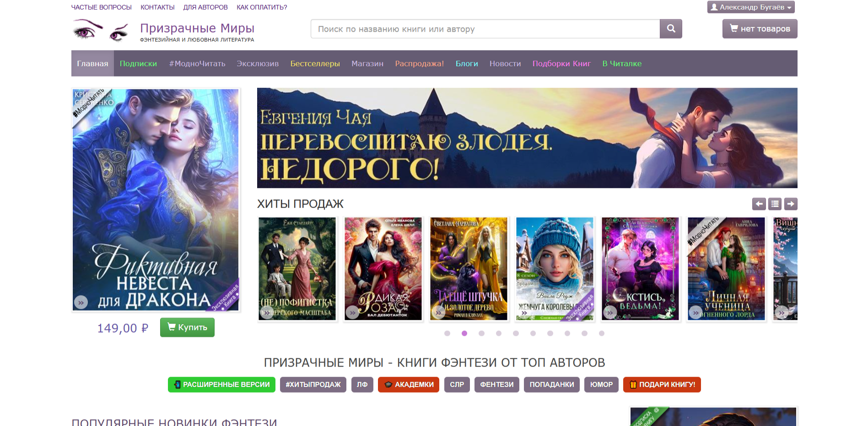Screen dimensions: 868x426
Task: Click the green Купить button
Action: pos(187,327)
